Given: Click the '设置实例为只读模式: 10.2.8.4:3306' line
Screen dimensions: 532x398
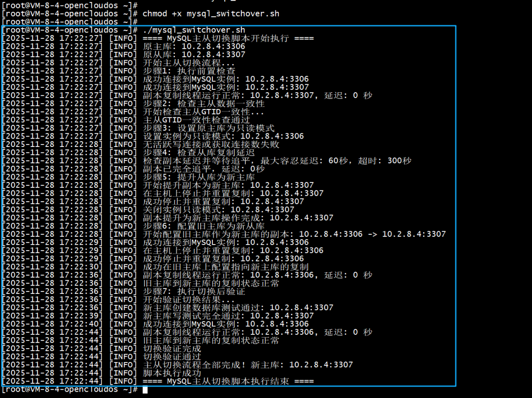Looking at the screenshot, I should (x=153, y=136).
